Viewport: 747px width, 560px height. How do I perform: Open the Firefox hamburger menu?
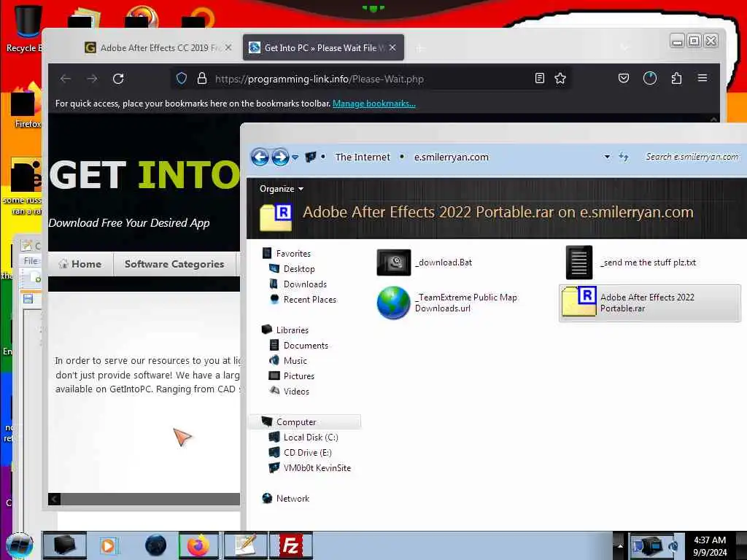point(703,77)
